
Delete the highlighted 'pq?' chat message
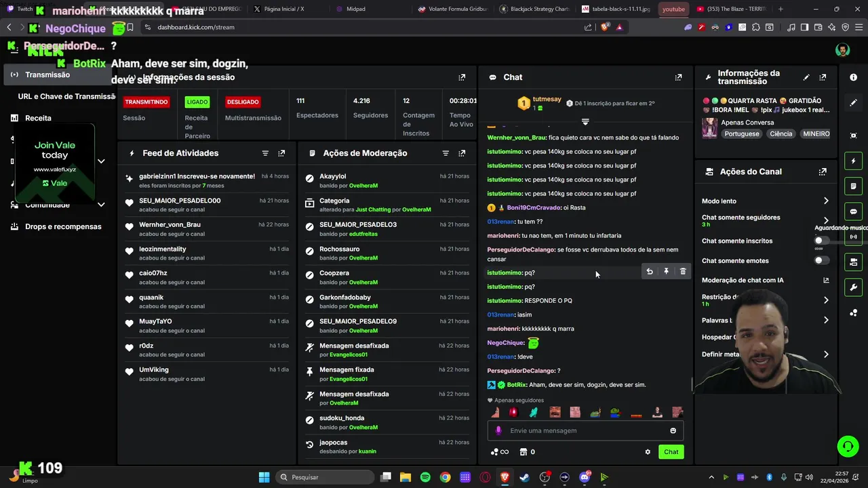(683, 272)
